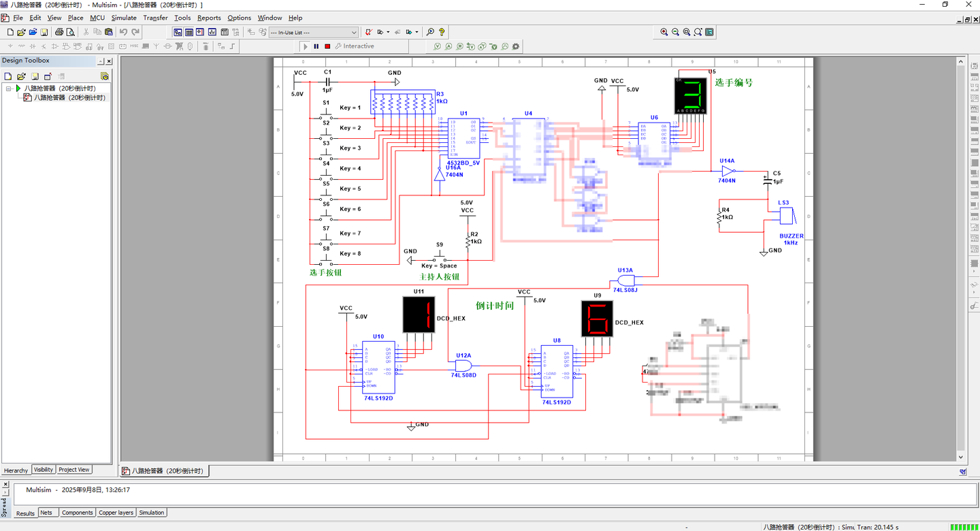
Task: Collapse the root project tree node
Action: [9, 88]
